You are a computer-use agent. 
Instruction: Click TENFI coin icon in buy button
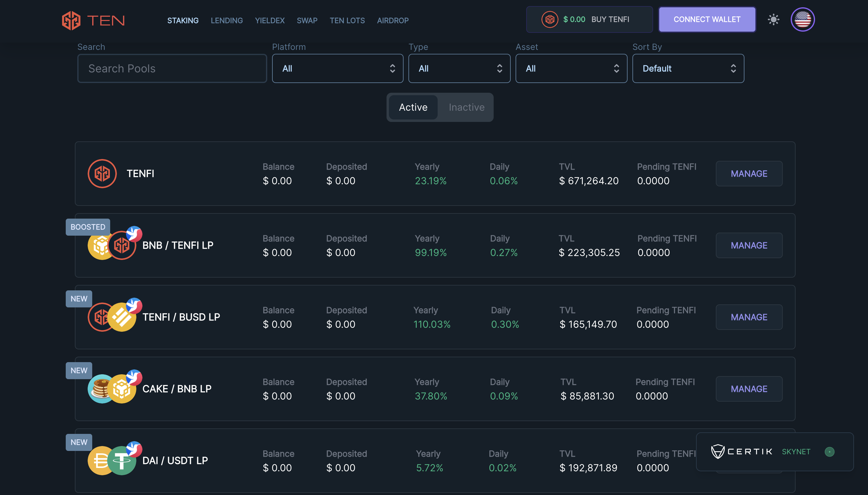click(550, 19)
